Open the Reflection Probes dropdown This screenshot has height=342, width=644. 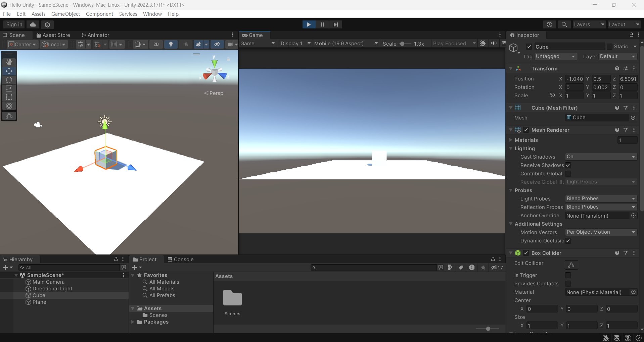[601, 207]
